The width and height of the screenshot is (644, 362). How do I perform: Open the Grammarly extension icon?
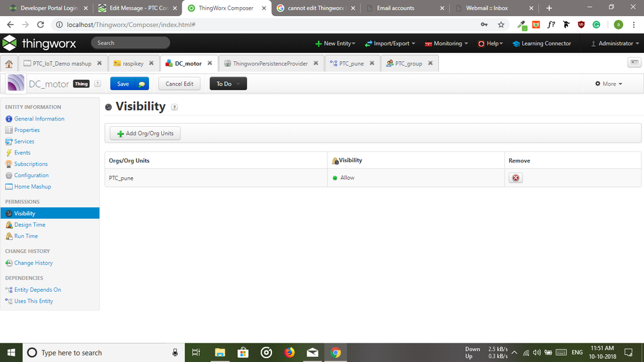pos(596,24)
